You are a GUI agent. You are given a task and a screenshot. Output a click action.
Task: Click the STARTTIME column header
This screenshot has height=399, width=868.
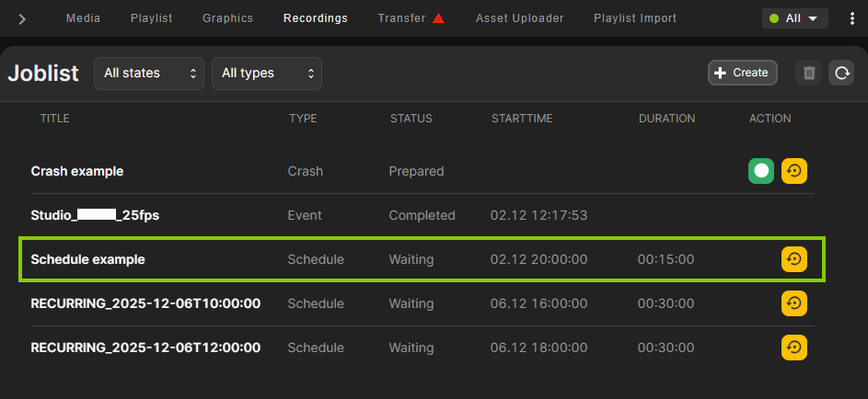[x=522, y=119]
